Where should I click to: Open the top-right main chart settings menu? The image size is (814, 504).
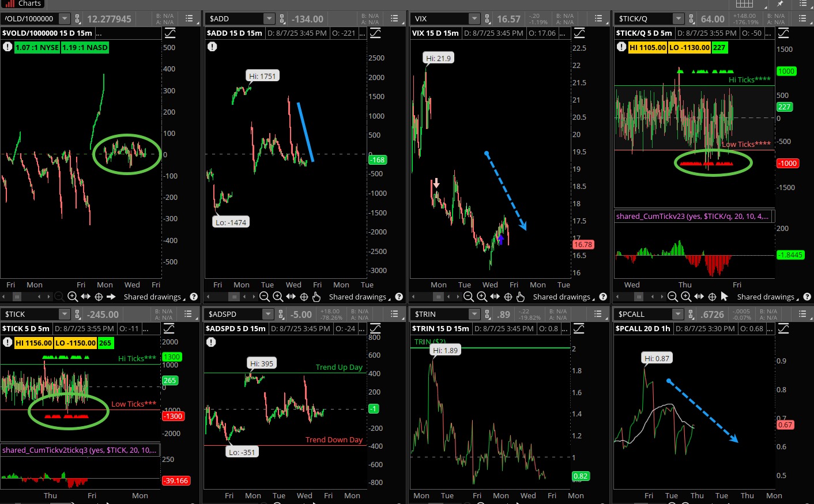(x=803, y=4)
